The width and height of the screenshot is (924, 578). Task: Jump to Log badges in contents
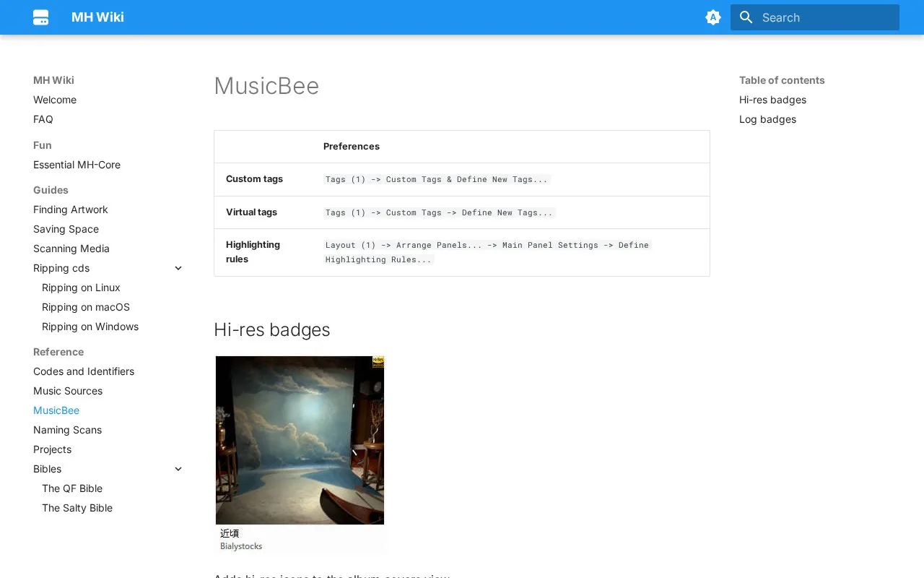click(x=767, y=119)
